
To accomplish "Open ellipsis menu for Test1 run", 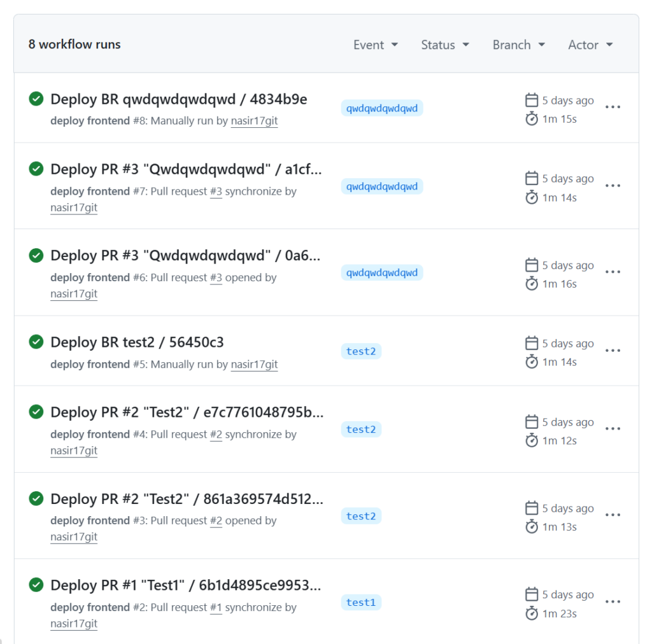I will click(613, 601).
